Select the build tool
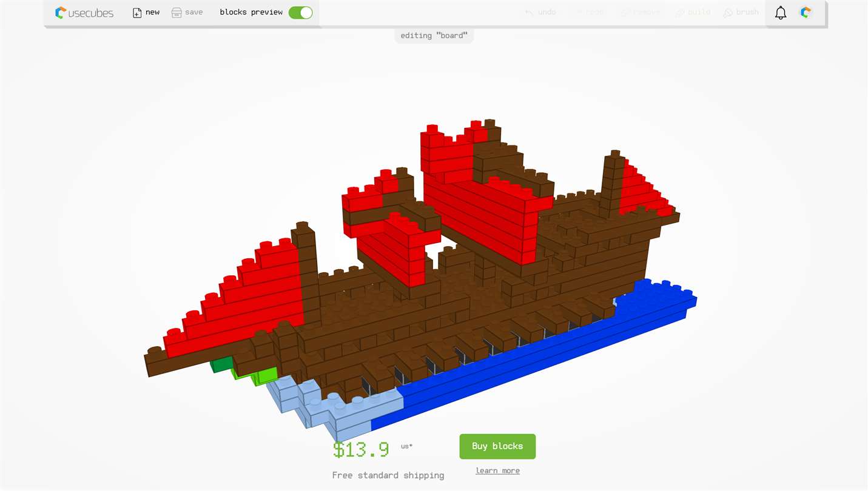This screenshot has width=868, height=491. click(x=693, y=12)
